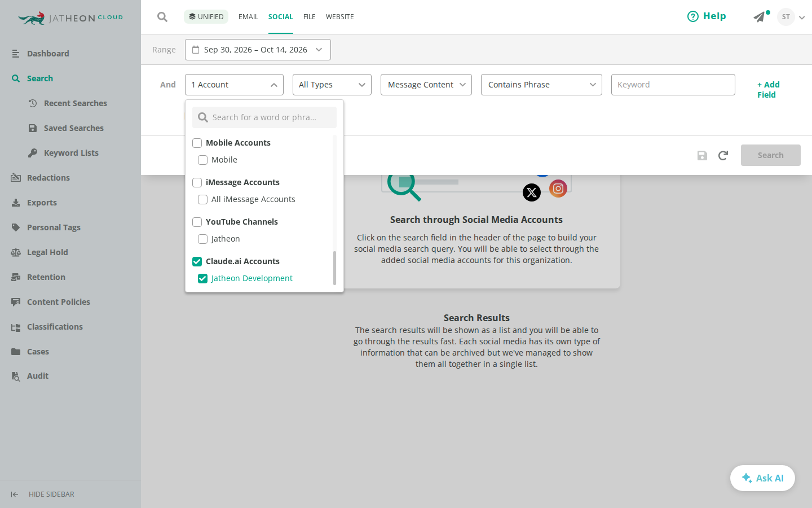Switch to the File tab
Image resolution: width=812 pixels, height=508 pixels.
click(310, 17)
